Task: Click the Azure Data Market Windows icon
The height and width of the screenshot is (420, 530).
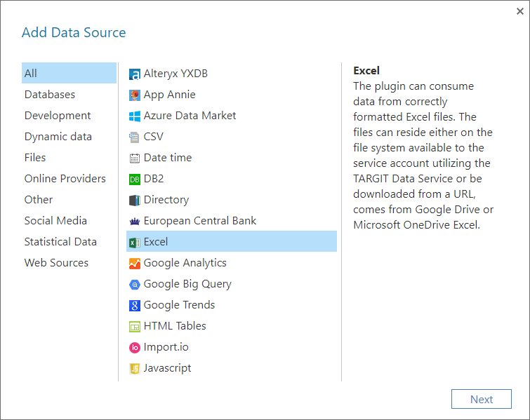Action: click(x=135, y=116)
